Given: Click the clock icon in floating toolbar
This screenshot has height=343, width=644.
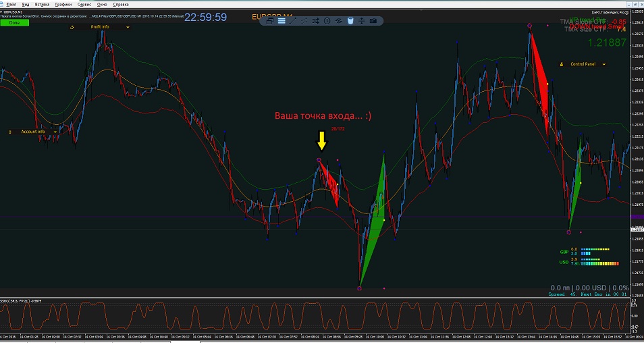Looking at the screenshot, I should 327,21.
